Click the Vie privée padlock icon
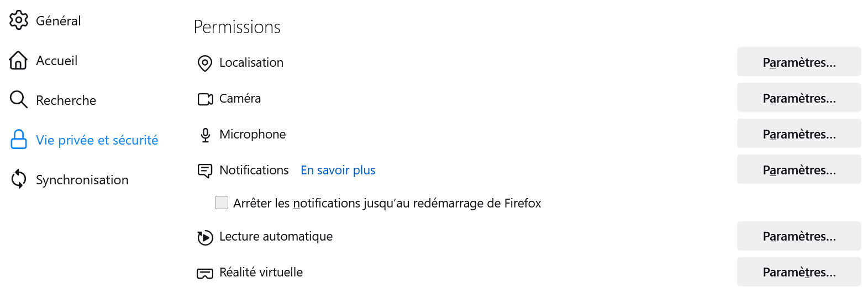The image size is (868, 293). (x=19, y=140)
